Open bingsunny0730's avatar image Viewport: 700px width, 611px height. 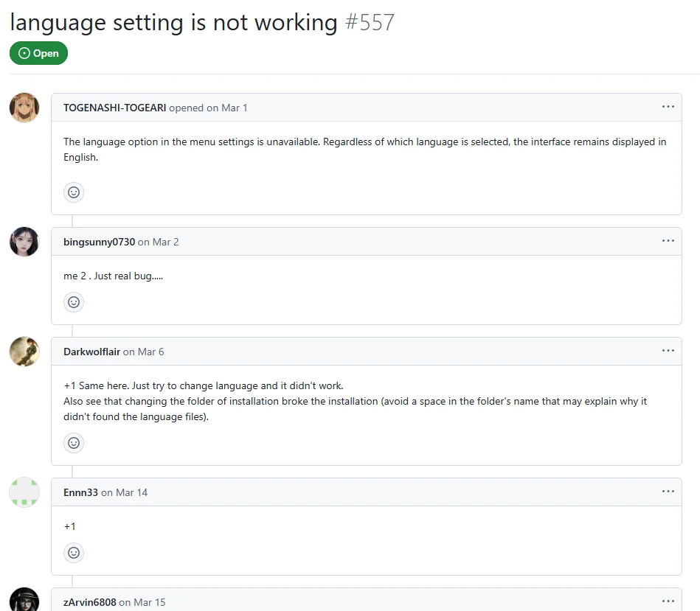click(x=24, y=242)
